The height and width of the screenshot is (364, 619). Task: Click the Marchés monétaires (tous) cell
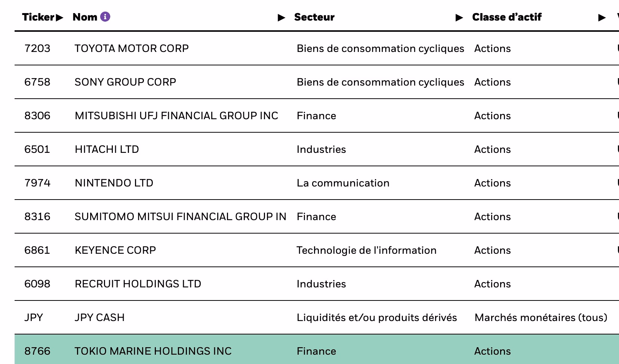pos(541,317)
